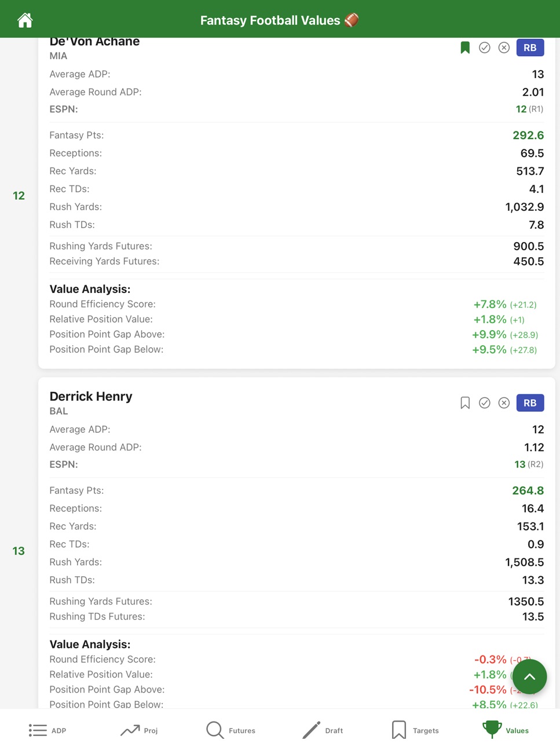Screen dimensions: 560x747
Task: Bookmark Derrick Henry as a target
Action: (465, 403)
